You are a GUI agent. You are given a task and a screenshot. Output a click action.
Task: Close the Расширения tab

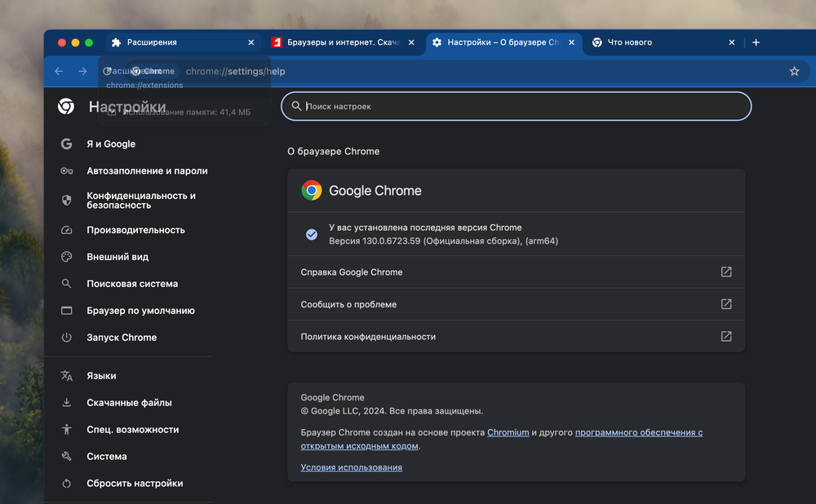(x=251, y=42)
